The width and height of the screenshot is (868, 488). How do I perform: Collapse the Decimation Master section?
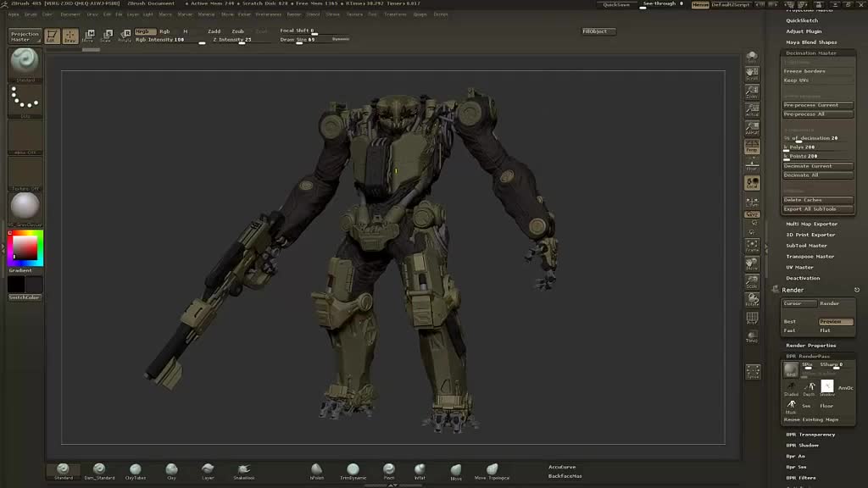[x=811, y=53]
